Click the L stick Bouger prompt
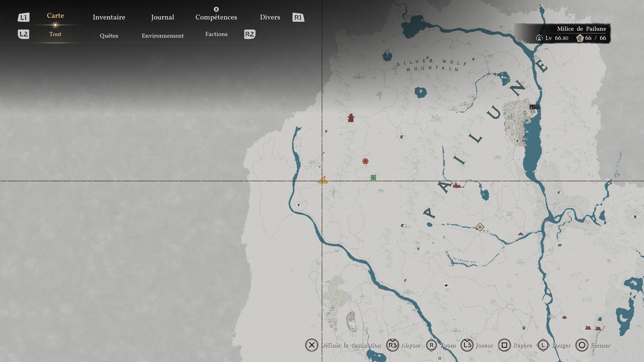 click(543, 345)
